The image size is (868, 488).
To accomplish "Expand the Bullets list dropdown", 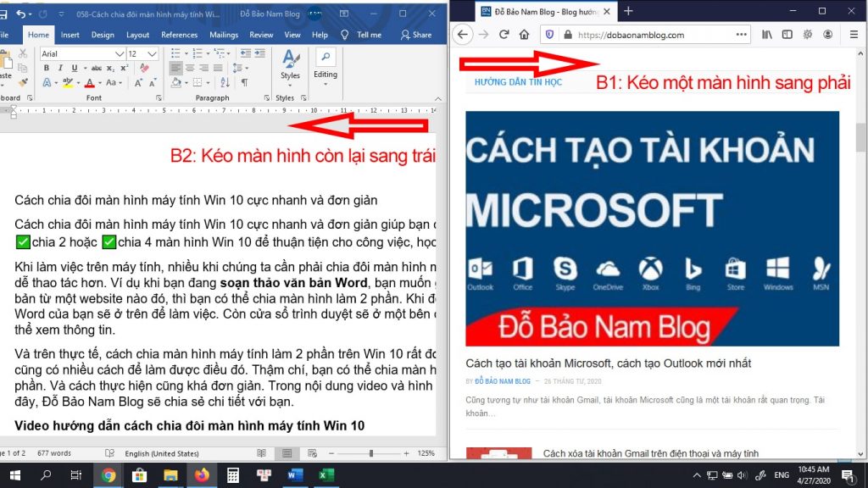I will point(186,53).
